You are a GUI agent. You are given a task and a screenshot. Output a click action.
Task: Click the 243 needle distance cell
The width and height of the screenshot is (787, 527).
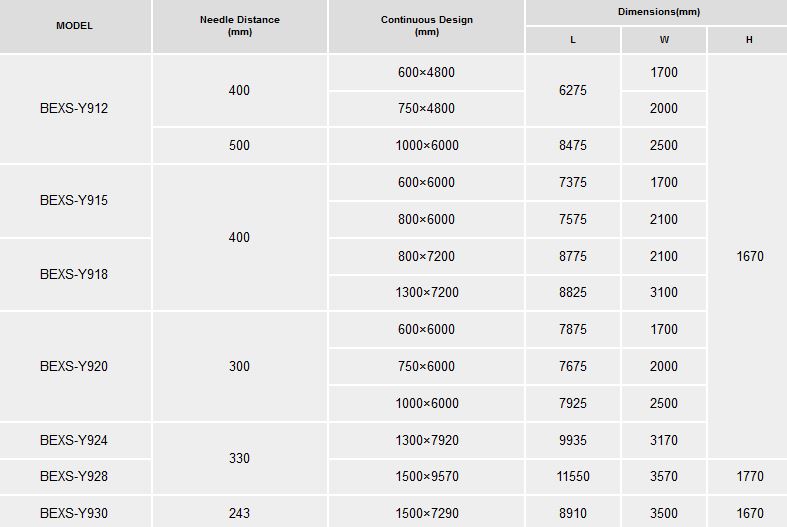[x=240, y=512]
